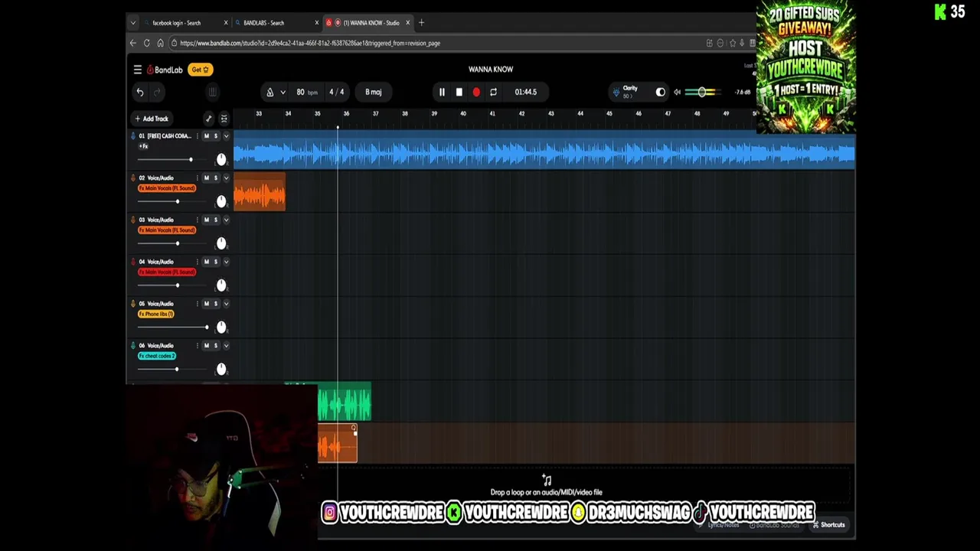This screenshot has height=551, width=980.
Task: Solo track 03 Voice/Audio
Action: coord(215,220)
